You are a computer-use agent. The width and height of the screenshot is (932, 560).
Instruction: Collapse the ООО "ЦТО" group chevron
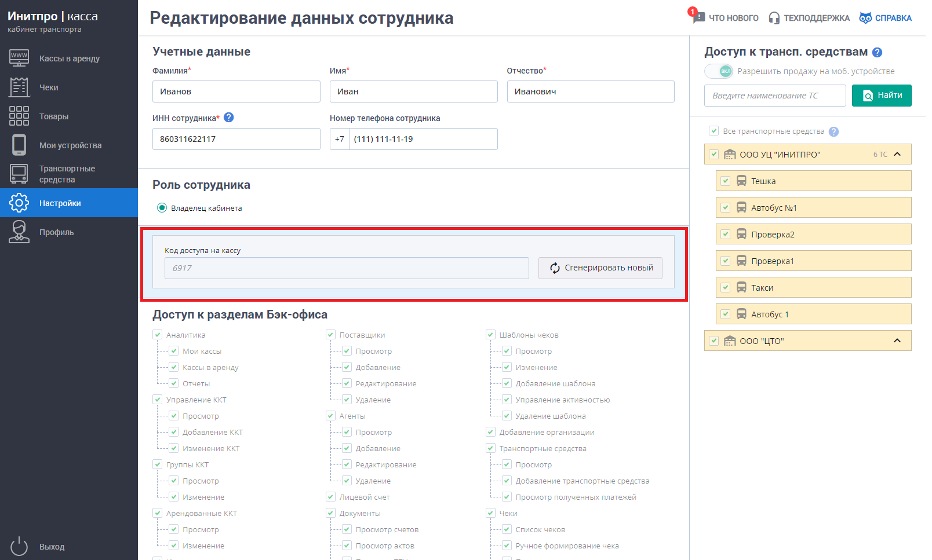point(897,341)
